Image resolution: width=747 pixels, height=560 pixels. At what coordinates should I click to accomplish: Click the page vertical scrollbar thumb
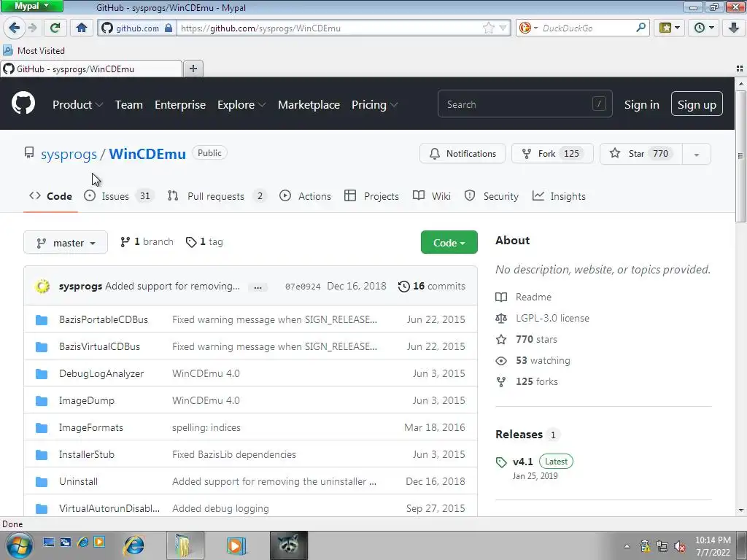740,157
